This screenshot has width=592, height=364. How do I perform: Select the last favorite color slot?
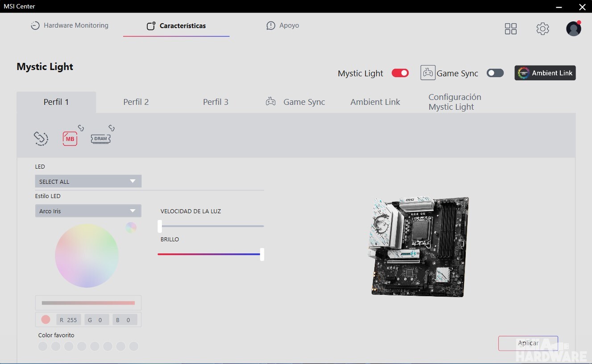(x=134, y=347)
